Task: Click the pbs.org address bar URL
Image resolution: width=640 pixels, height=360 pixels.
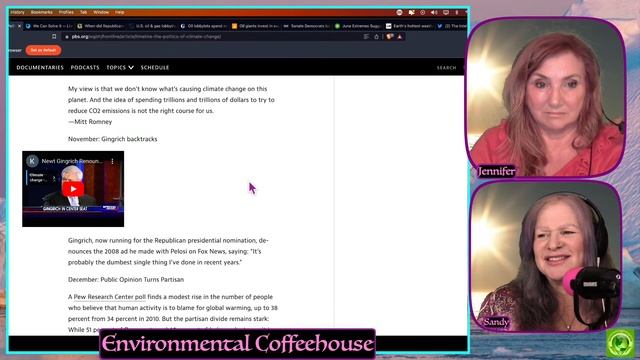Action: point(147,37)
